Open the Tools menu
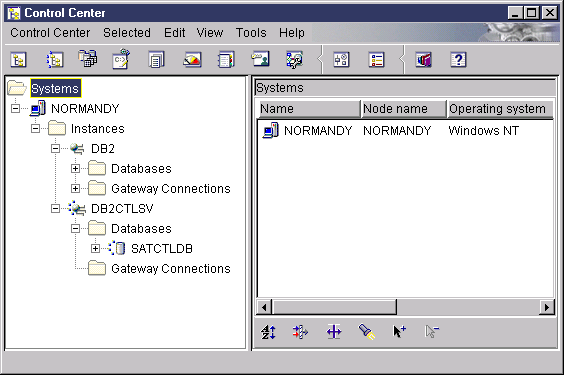The width and height of the screenshot is (564, 376). [x=251, y=33]
